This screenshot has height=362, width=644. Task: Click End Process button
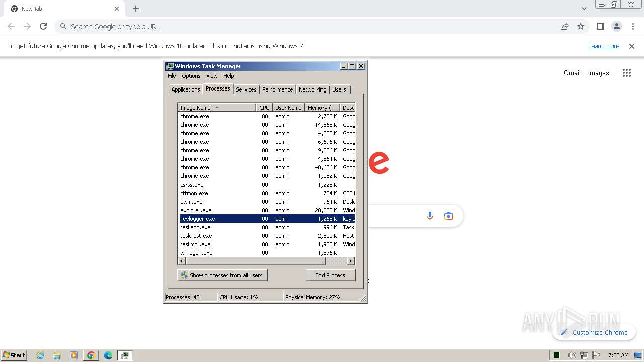(330, 275)
